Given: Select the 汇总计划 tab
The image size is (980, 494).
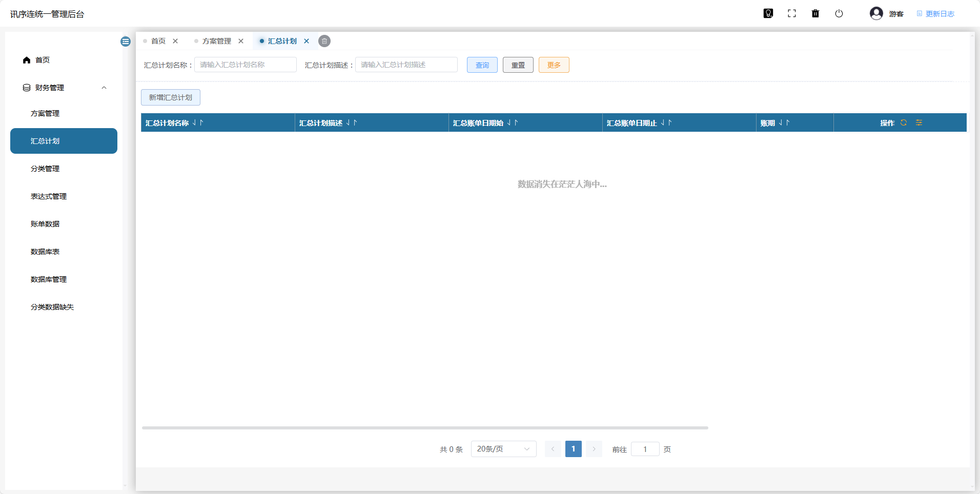Looking at the screenshot, I should 282,41.
